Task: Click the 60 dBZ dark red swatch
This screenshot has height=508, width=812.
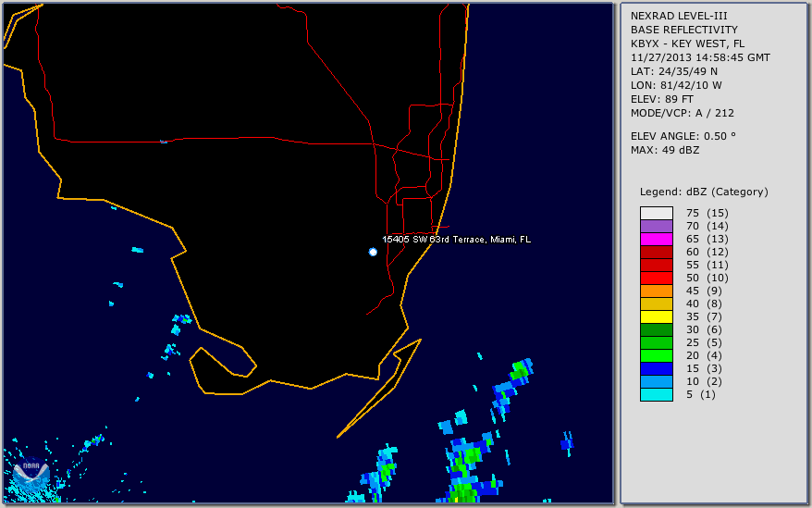Action: click(x=656, y=252)
